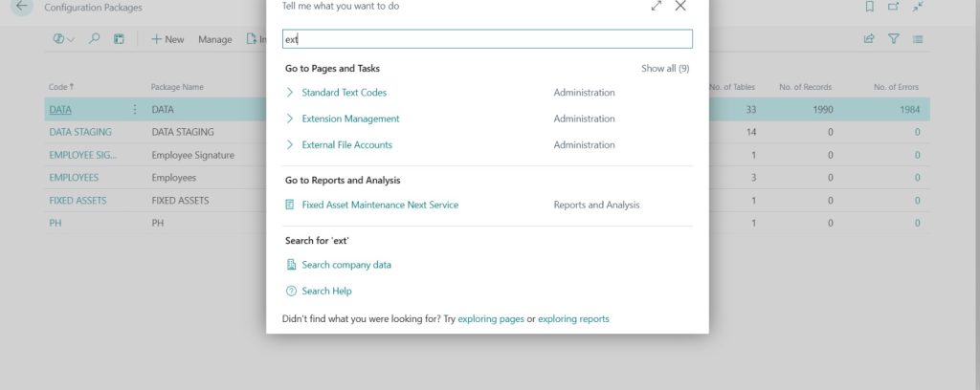The height and width of the screenshot is (390, 980).
Task: Sort by the Code column header
Action: pyautogui.click(x=61, y=87)
